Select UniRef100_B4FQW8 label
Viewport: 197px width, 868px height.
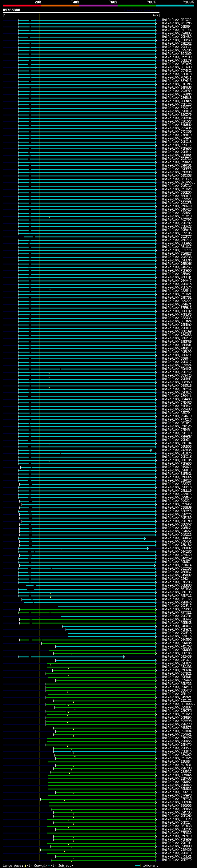click(177, 88)
